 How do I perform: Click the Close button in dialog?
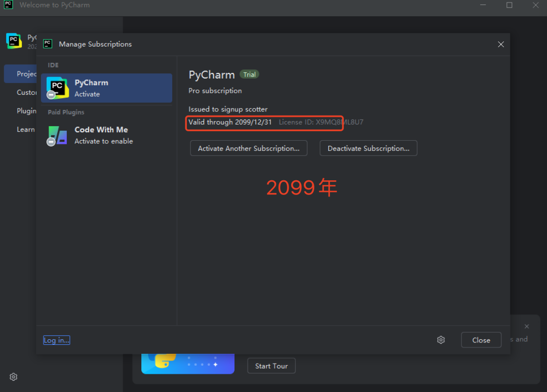481,340
